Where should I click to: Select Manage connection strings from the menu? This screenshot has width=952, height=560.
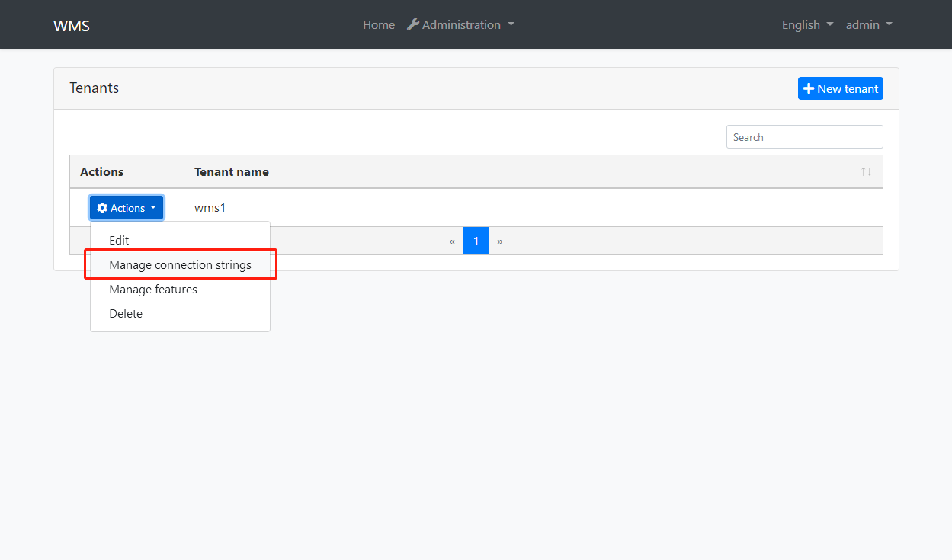click(x=180, y=264)
